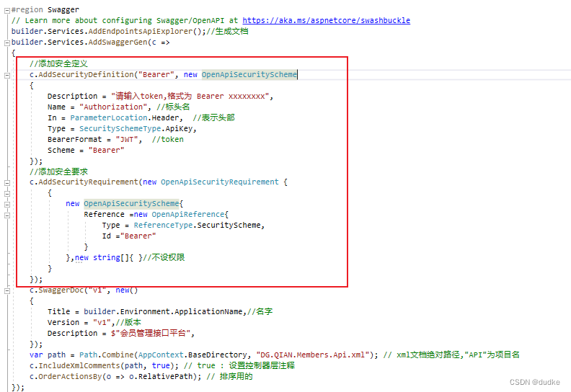This screenshot has height=392, width=571.
Task: Collapse the #region Swagger block
Action: click(7, 11)
